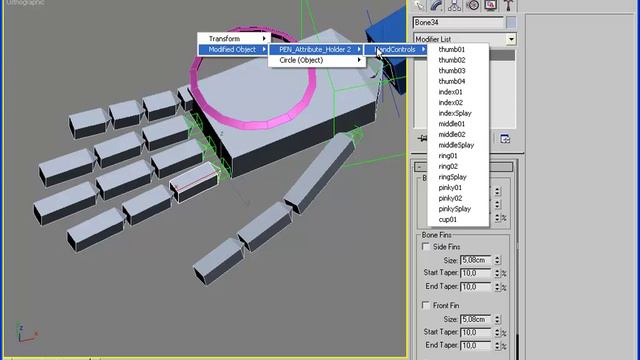Image resolution: width=640 pixels, height=360 pixels.
Task: Click the Side Fins End Taper spinner
Action: click(x=497, y=287)
